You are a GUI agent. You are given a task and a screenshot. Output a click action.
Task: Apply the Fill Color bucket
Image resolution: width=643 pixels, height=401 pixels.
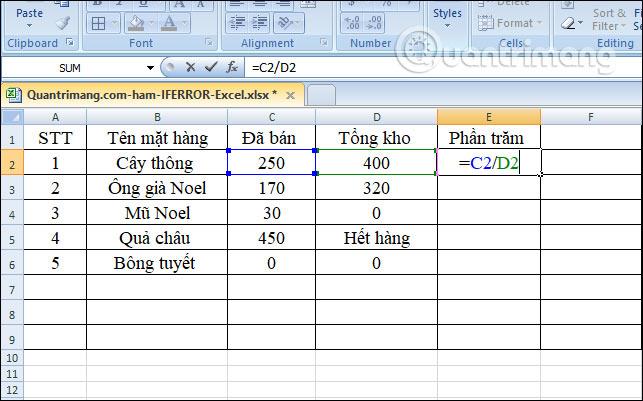click(136, 23)
